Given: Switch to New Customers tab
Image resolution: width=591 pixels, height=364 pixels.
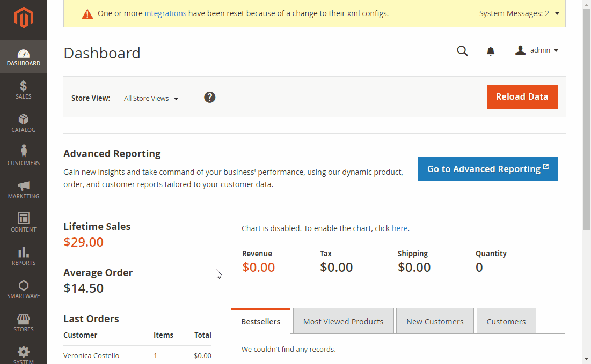Looking at the screenshot, I should tap(435, 322).
